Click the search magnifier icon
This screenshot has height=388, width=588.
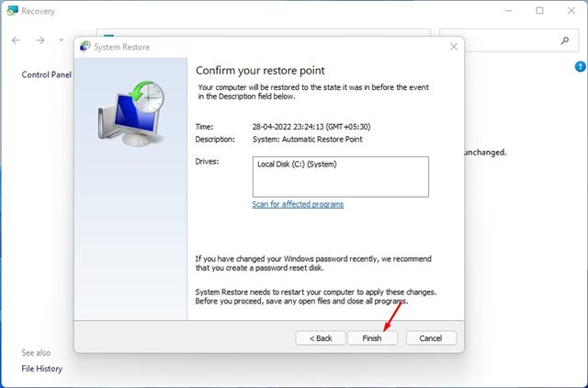tap(565, 40)
